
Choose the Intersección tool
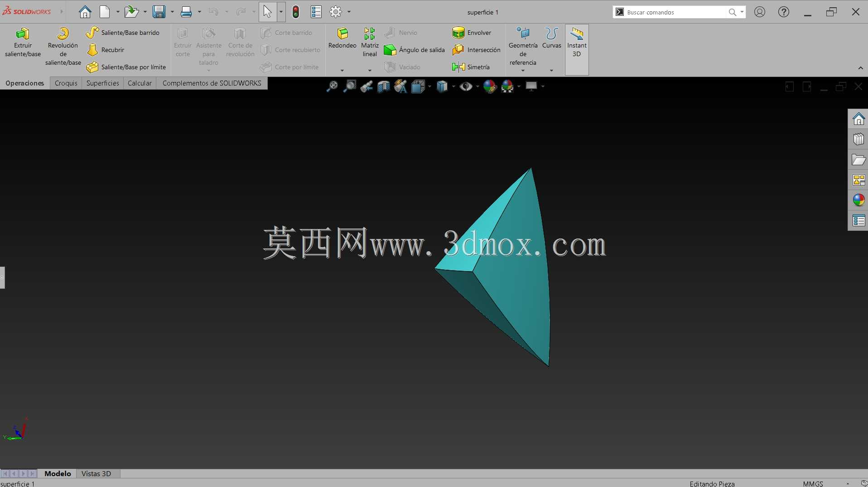click(x=476, y=50)
